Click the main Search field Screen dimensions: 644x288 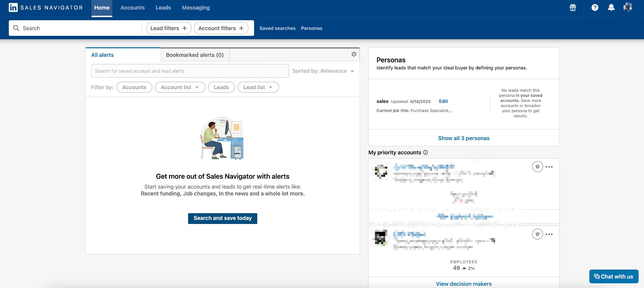pyautogui.click(x=75, y=28)
